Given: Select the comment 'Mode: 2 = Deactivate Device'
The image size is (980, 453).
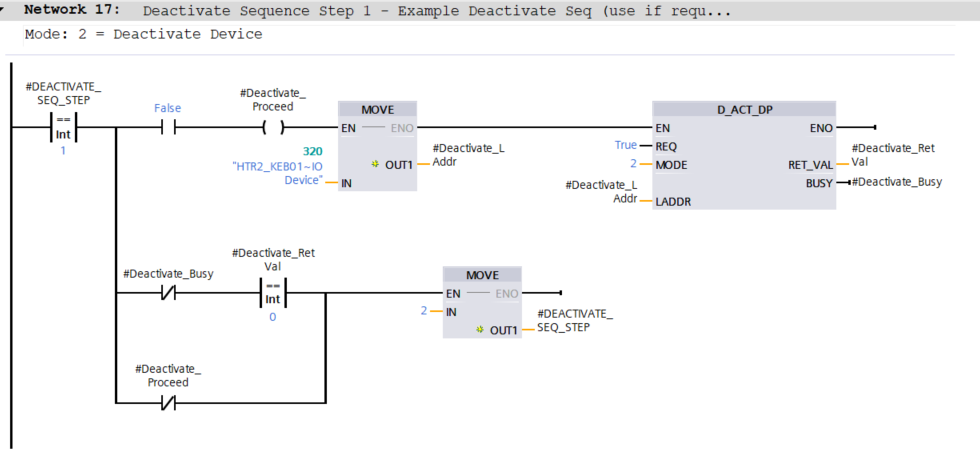Looking at the screenshot, I should [144, 34].
